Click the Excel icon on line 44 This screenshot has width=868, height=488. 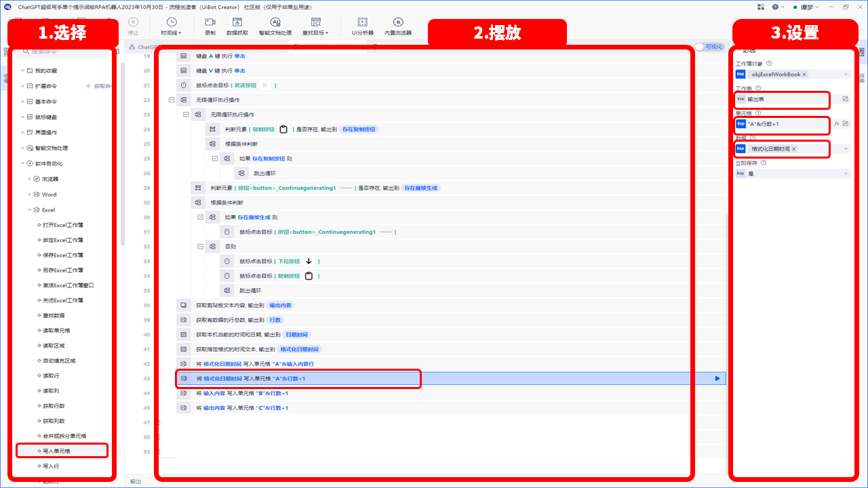click(x=184, y=393)
